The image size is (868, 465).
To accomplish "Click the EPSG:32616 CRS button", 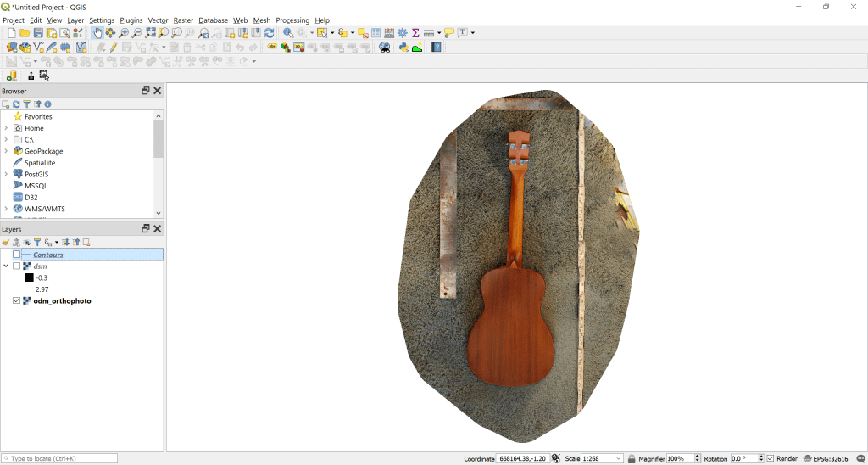I will tap(826, 459).
